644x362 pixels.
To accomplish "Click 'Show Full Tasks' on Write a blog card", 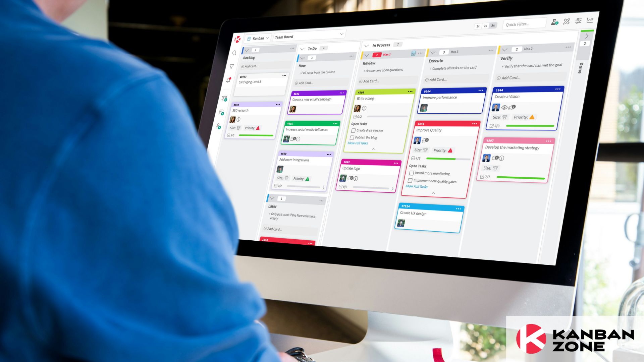I will tap(358, 143).
